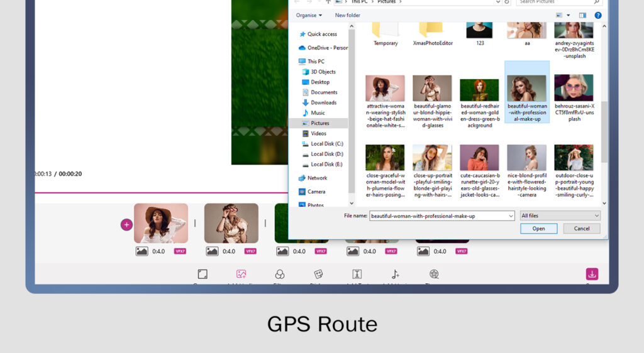Viewport: 644px width, 353px height.
Task: Click the pink export download button
Action: (x=592, y=274)
